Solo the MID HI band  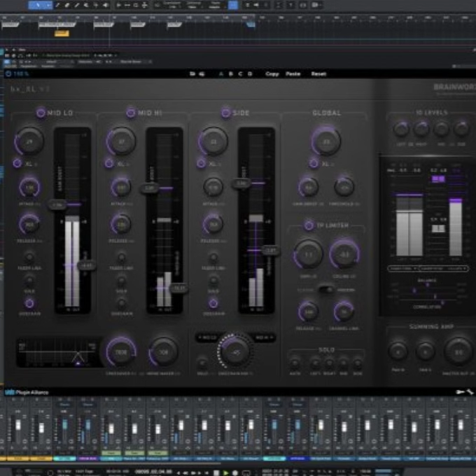pos(121,280)
